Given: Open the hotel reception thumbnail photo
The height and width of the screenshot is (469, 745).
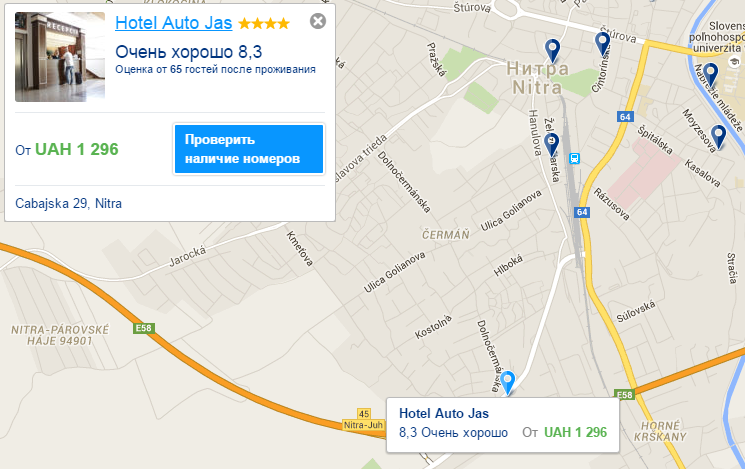Looking at the screenshot, I should [x=60, y=57].
